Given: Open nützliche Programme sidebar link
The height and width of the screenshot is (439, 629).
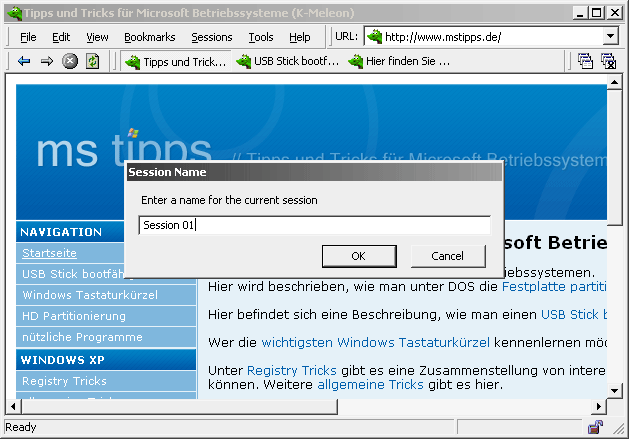Looking at the screenshot, I should tap(82, 337).
